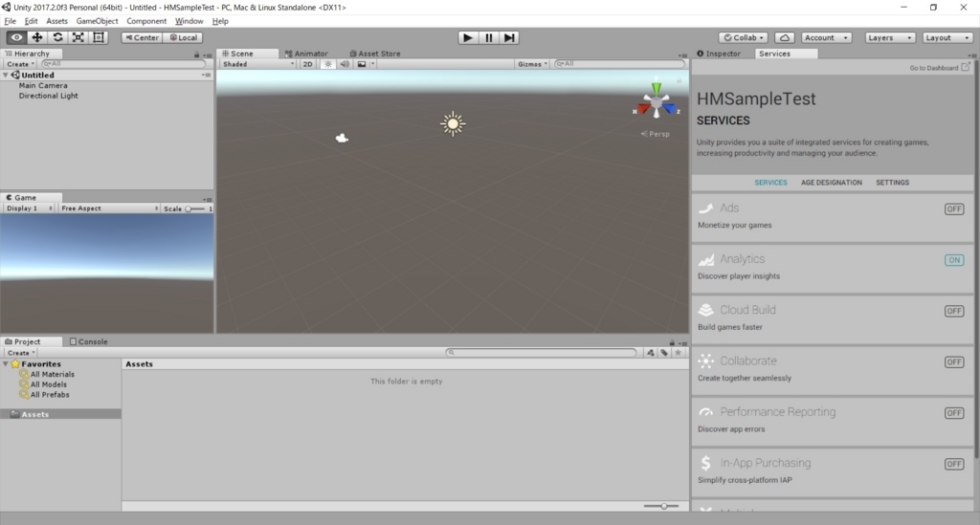
Task: Open the Account dropdown
Action: pyautogui.click(x=826, y=37)
